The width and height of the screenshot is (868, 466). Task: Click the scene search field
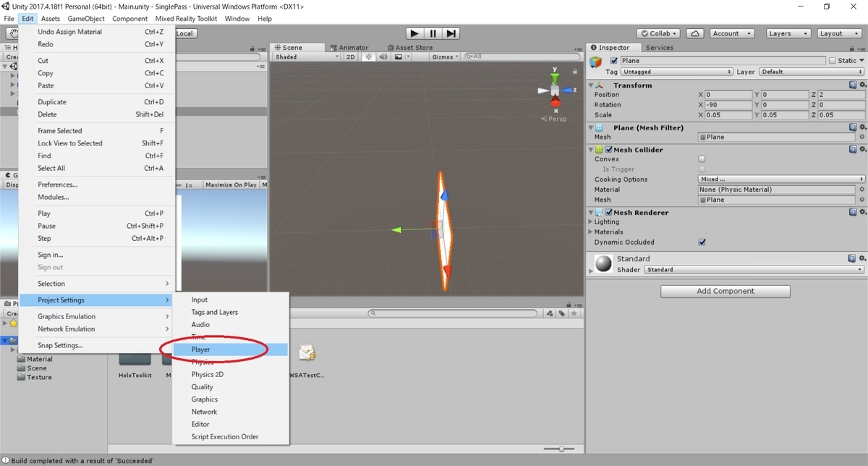[x=523, y=56]
